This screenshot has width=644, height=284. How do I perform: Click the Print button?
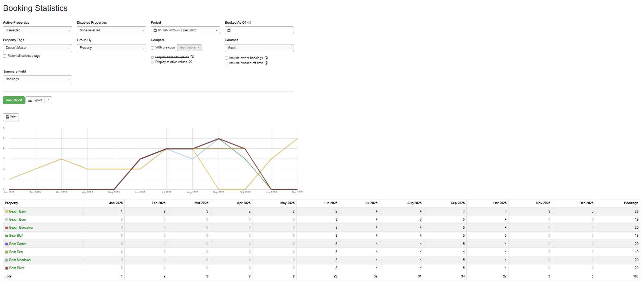tap(11, 117)
